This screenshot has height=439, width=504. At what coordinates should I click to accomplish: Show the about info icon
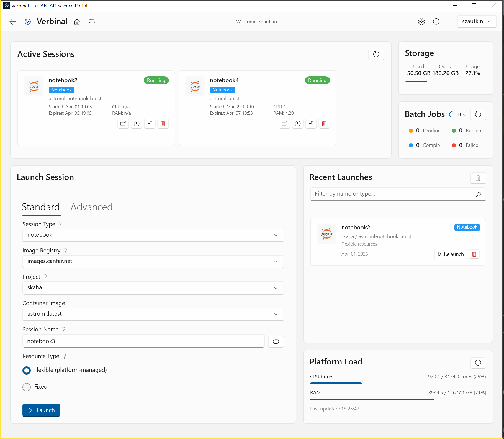pyautogui.click(x=436, y=22)
